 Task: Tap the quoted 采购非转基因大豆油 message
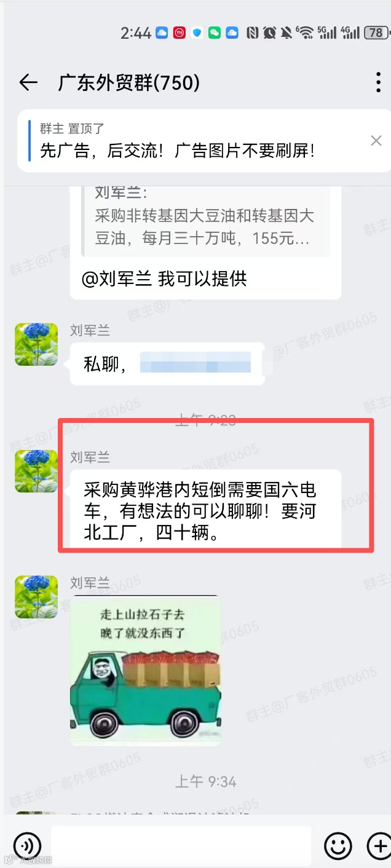click(x=206, y=218)
